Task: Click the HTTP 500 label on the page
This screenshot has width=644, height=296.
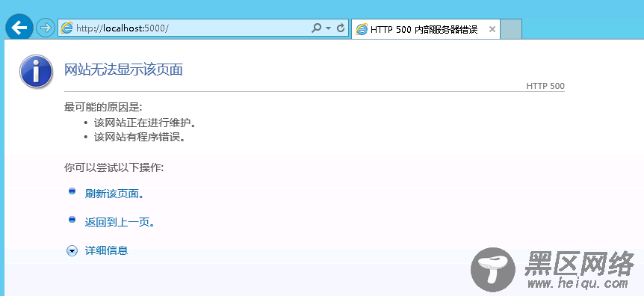Action: pyautogui.click(x=545, y=87)
